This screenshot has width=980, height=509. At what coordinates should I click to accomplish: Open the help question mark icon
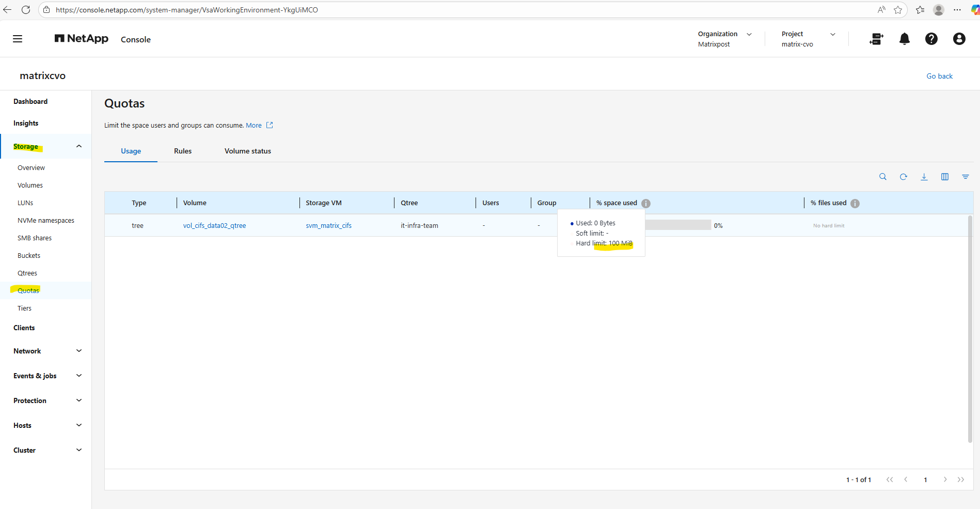[x=931, y=39]
